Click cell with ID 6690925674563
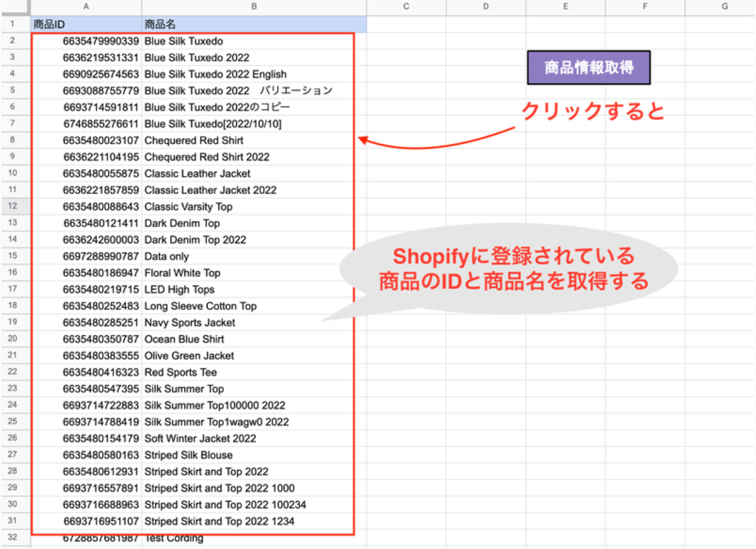 [x=86, y=74]
